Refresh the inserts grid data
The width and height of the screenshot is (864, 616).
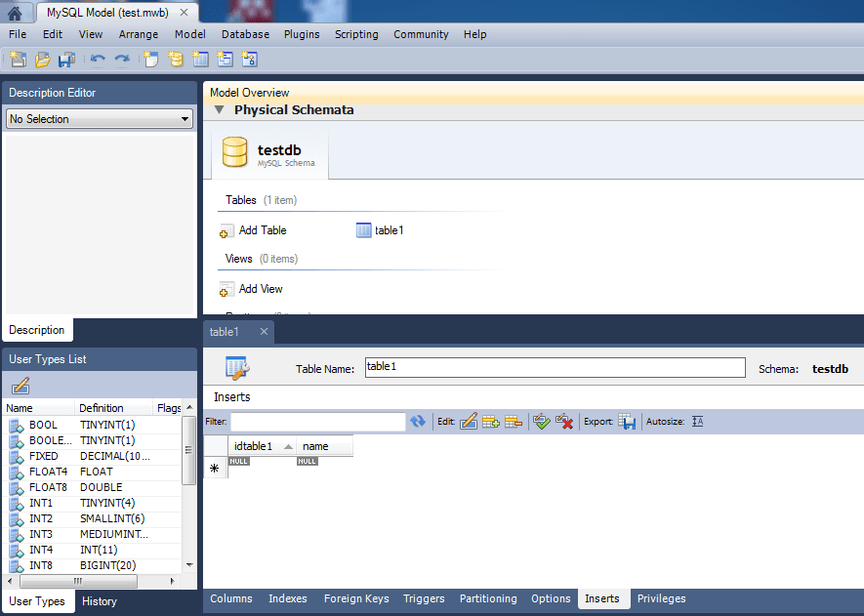click(x=418, y=422)
